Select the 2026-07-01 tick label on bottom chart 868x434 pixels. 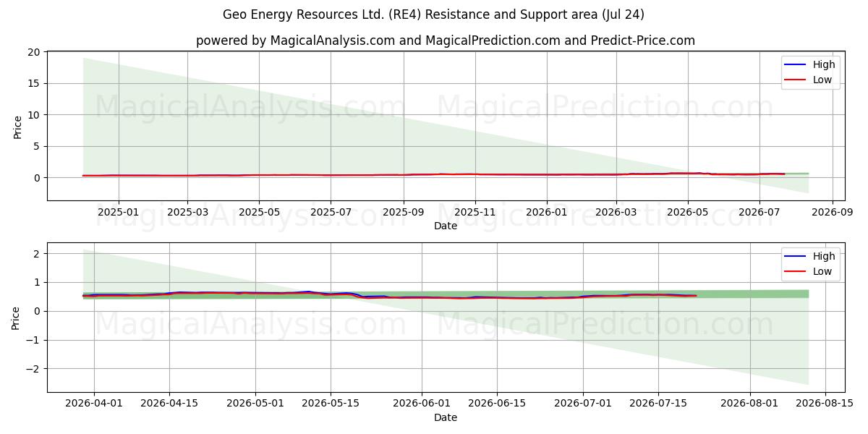point(584,404)
